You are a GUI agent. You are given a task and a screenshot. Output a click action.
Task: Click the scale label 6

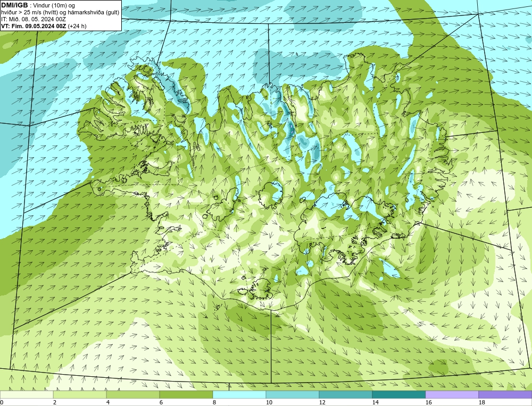point(161,402)
